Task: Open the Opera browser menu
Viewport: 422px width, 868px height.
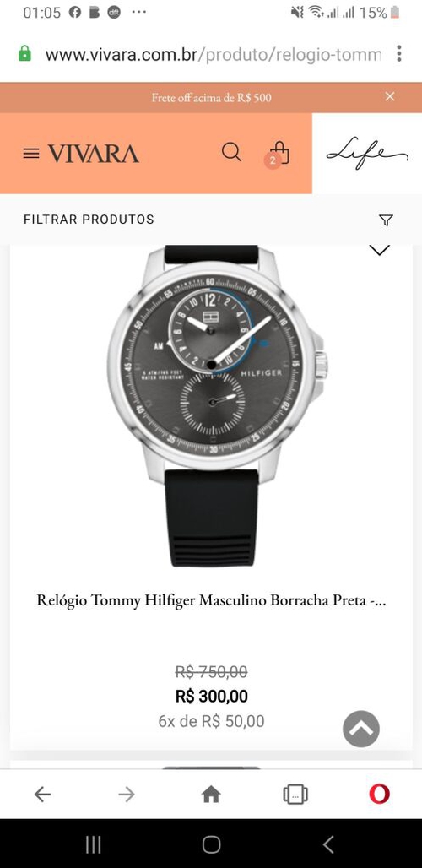Action: click(380, 795)
